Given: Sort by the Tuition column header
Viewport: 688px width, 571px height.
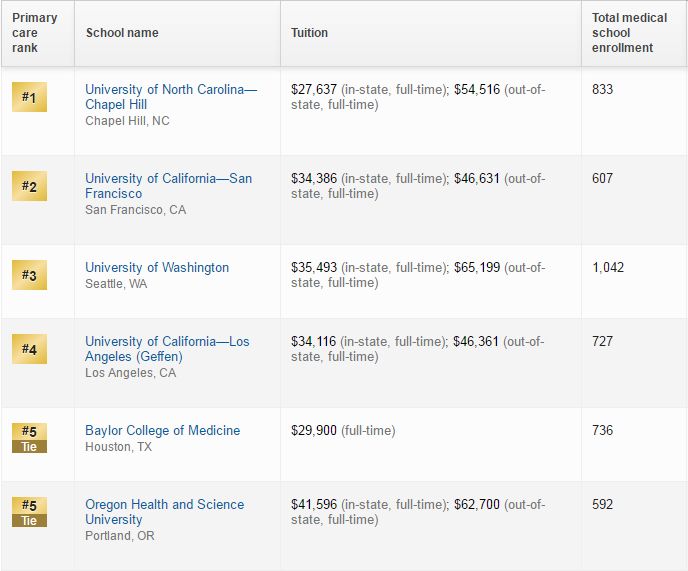Looking at the screenshot, I should [x=309, y=33].
